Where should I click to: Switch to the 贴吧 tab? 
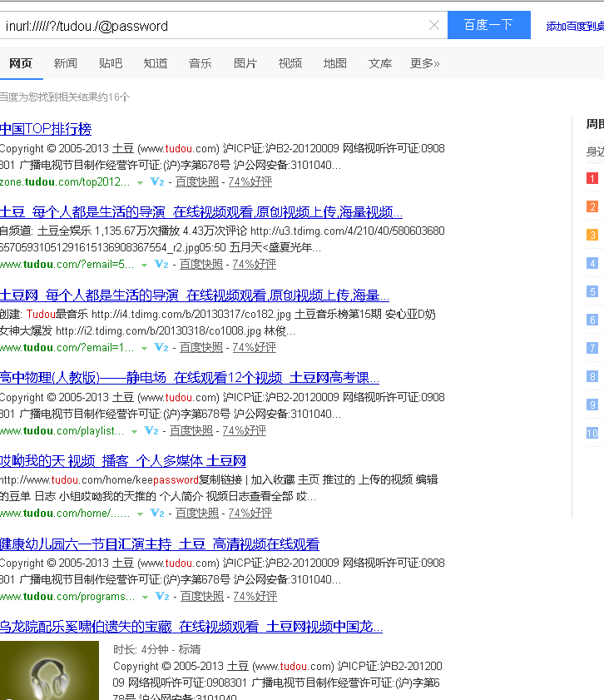click(111, 63)
